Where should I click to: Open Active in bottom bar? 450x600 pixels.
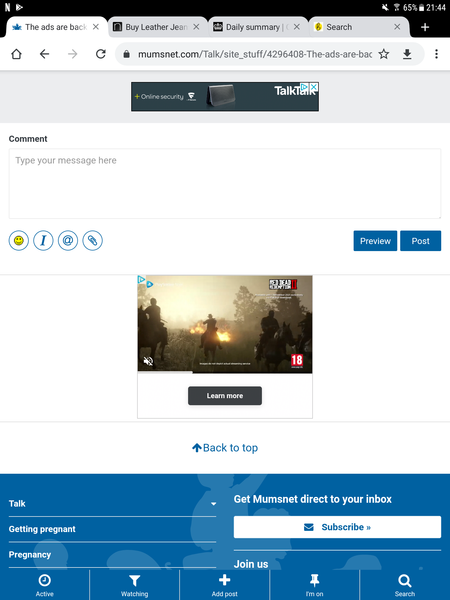tap(44, 585)
